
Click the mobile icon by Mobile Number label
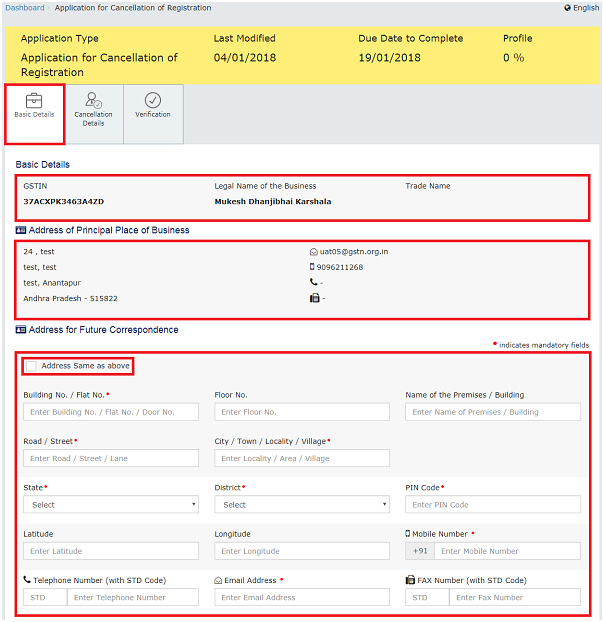(408, 534)
